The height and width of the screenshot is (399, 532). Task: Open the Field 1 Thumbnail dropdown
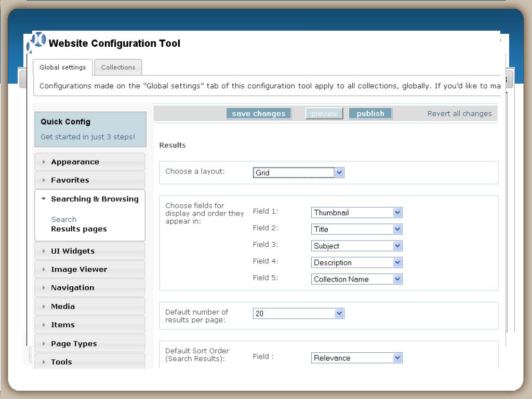[x=356, y=212]
